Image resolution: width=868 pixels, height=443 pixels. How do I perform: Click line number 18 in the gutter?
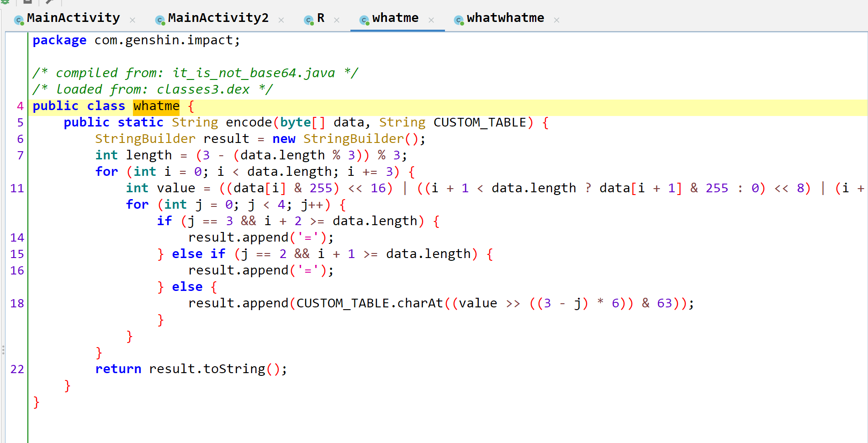(x=17, y=304)
